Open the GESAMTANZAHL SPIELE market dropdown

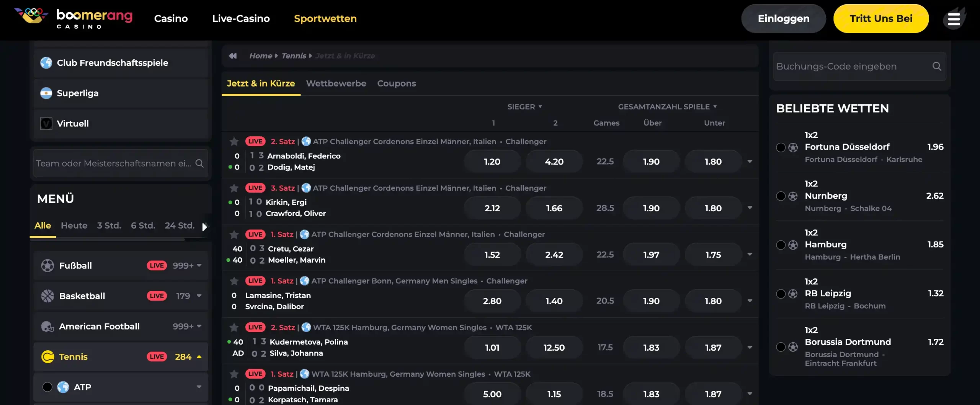[x=667, y=107]
